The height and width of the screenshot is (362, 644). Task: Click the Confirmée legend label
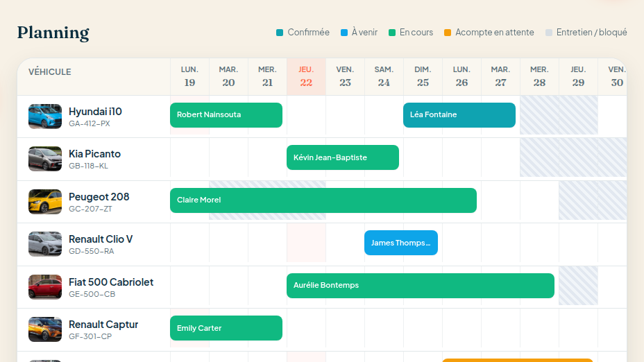click(x=308, y=33)
